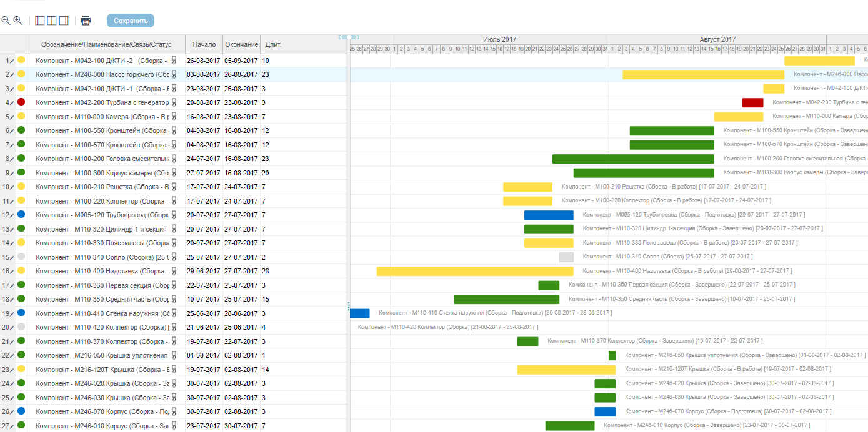Click the Август 2017 month header
This screenshot has width=868, height=432.
[x=717, y=39]
